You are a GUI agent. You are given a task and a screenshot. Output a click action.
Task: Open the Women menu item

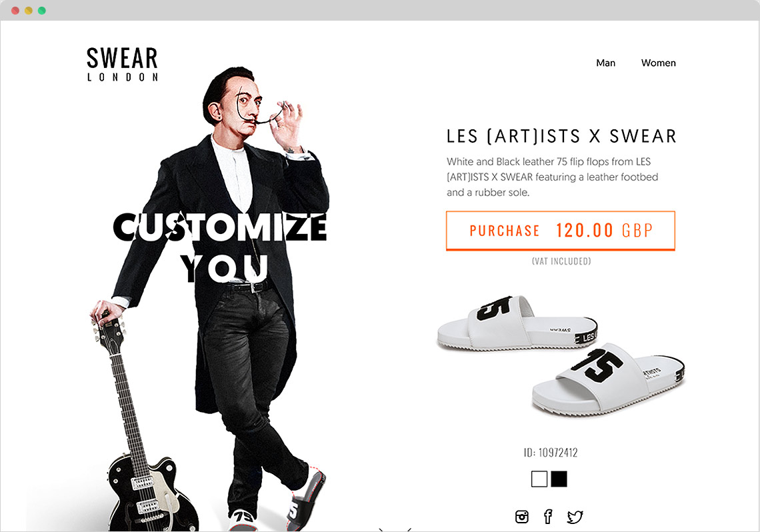click(x=658, y=63)
